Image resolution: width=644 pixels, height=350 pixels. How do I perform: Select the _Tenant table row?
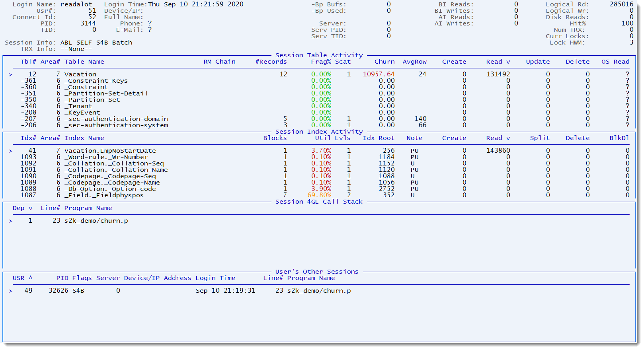point(80,106)
